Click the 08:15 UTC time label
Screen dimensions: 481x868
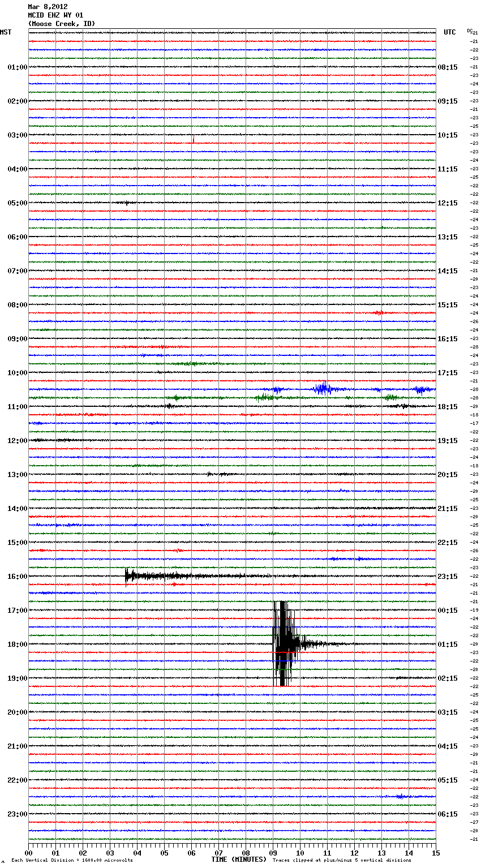(448, 67)
